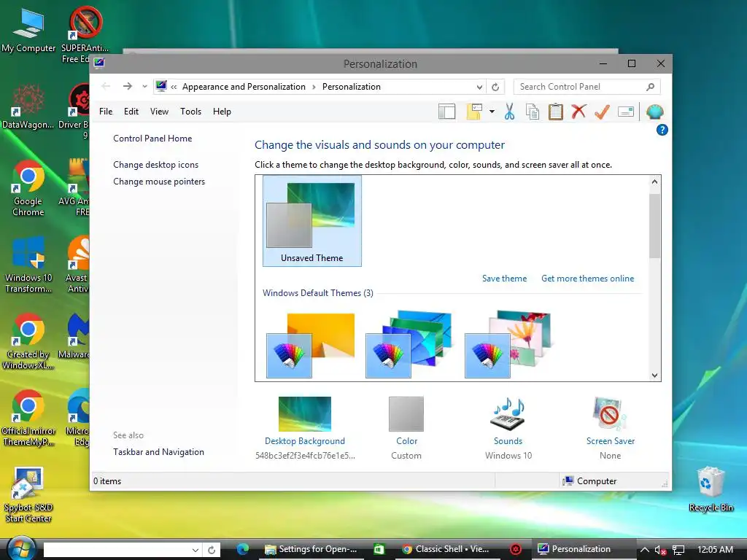Select the Windows 10 Transform desktop icon
The width and height of the screenshot is (747, 560).
point(28,265)
